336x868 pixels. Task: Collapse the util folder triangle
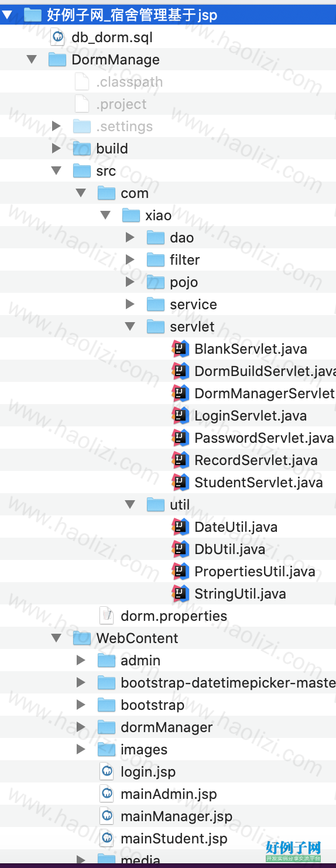point(130,505)
